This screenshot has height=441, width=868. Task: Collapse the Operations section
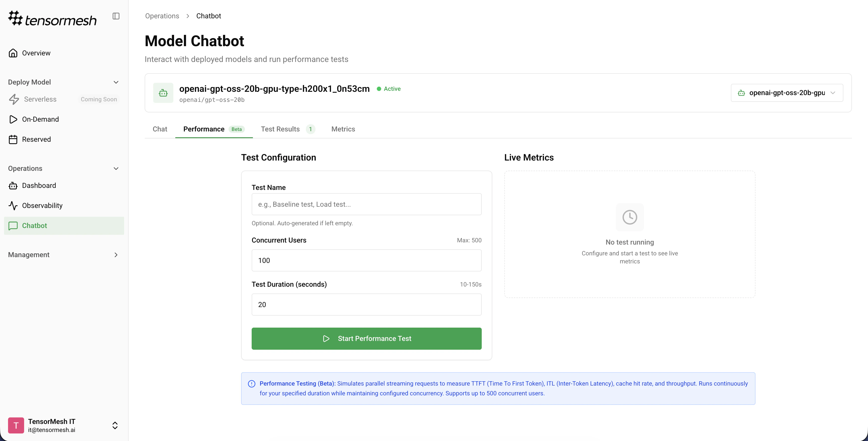click(116, 168)
